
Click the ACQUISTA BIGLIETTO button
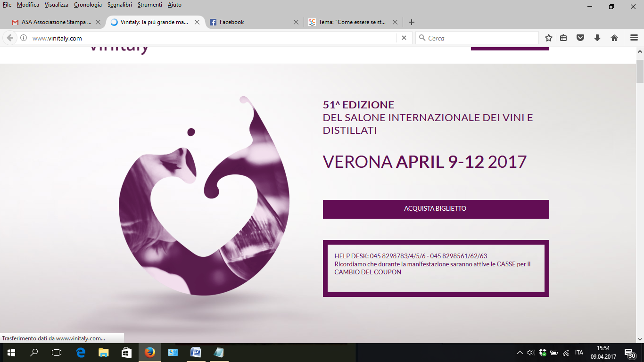(x=436, y=209)
